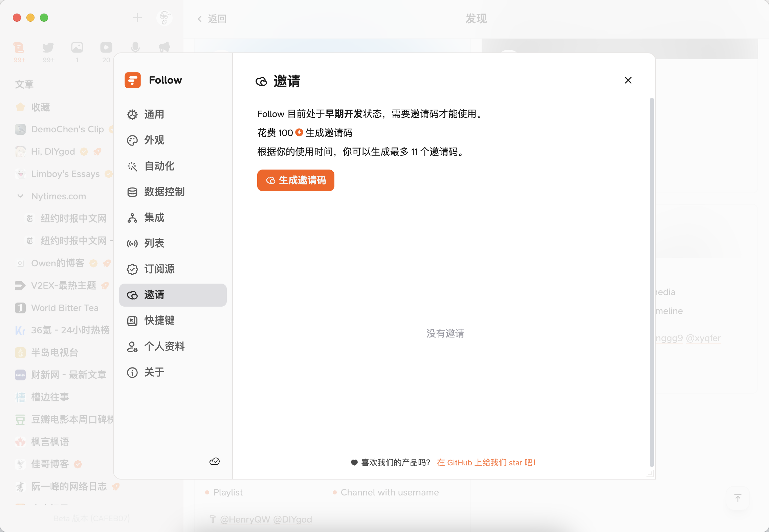Open the GitHub star link
This screenshot has height=532, width=769.
486,463
